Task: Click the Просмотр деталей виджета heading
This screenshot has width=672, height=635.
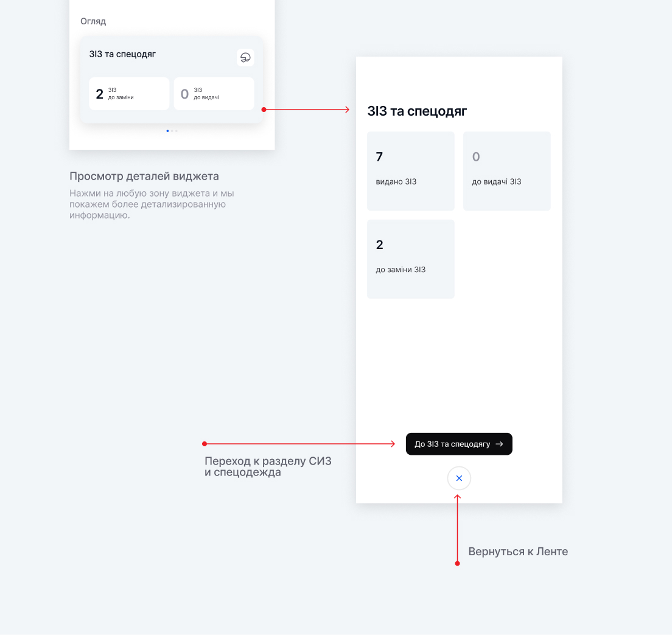Action: click(144, 176)
